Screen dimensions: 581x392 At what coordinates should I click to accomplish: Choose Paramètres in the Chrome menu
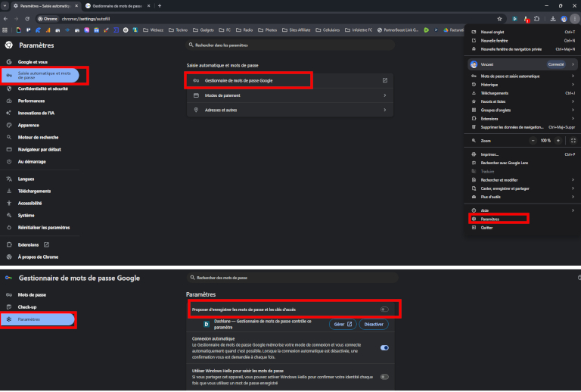point(523,219)
